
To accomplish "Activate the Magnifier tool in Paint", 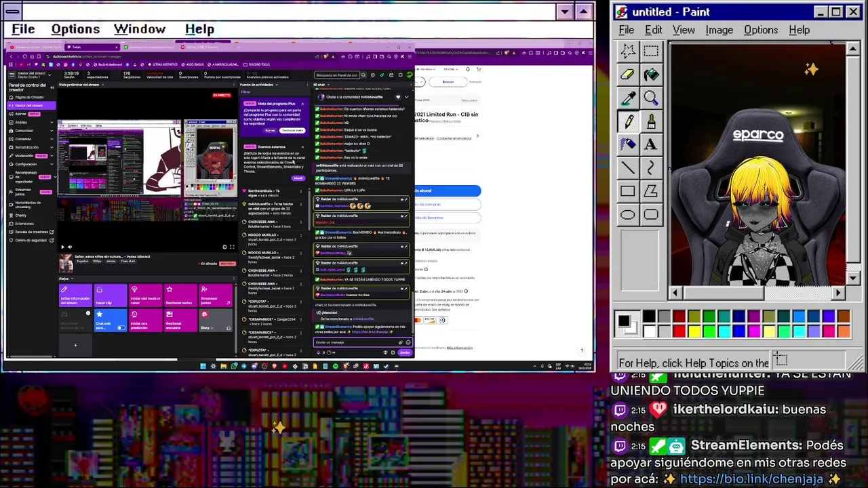I will [x=651, y=98].
